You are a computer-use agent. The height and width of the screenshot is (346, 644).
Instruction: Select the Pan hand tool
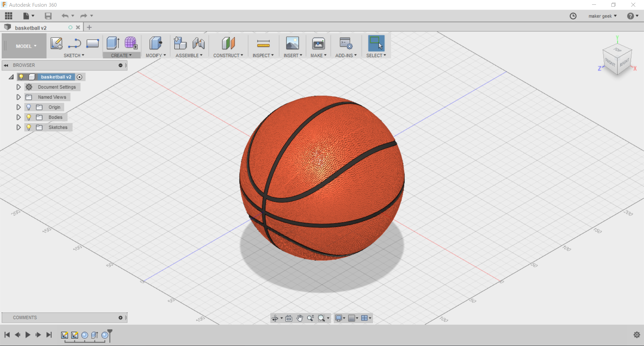pos(300,318)
